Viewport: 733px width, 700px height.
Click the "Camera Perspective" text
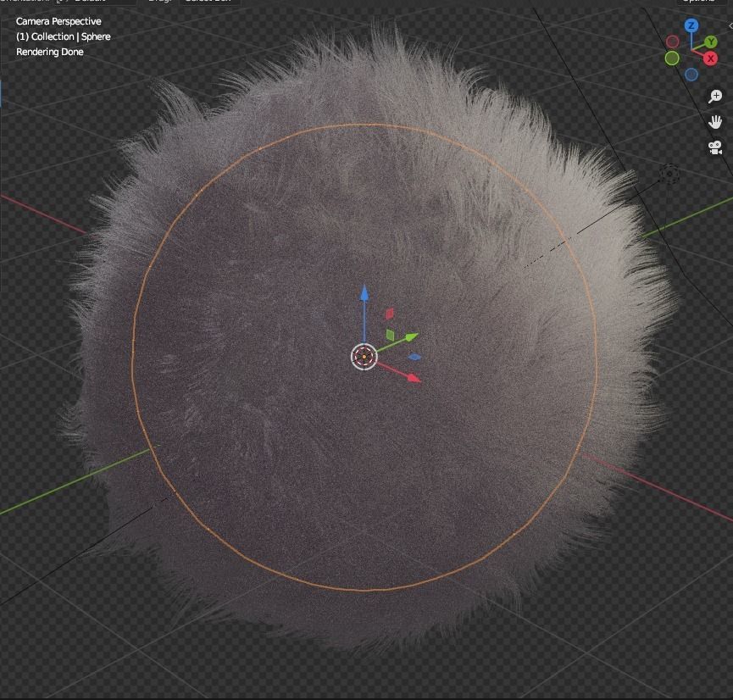coord(58,21)
